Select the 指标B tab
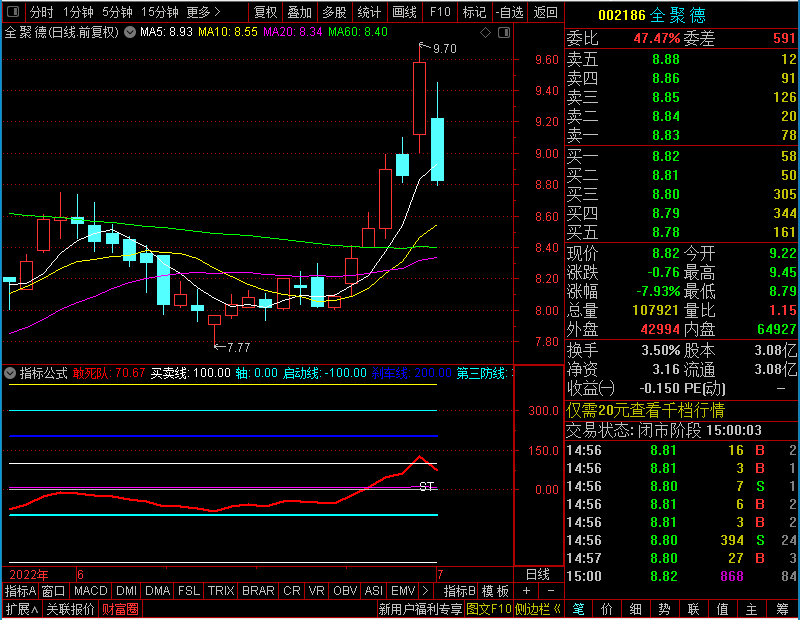The image size is (800, 620). coord(460,591)
